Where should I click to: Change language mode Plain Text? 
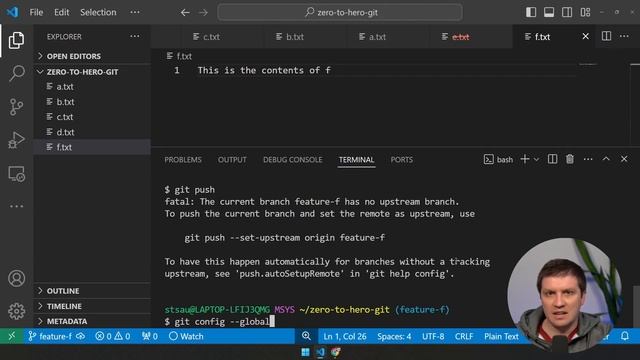501,336
